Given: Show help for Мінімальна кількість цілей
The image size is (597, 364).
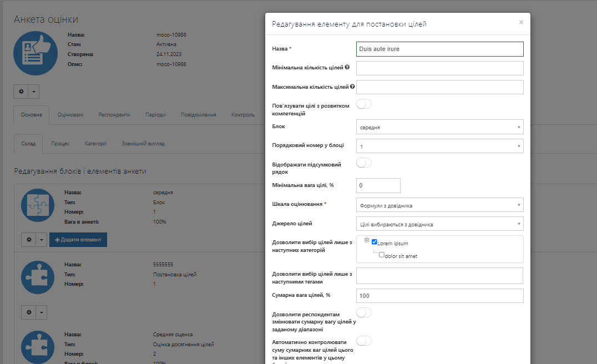Looking at the screenshot, I should 347,67.
